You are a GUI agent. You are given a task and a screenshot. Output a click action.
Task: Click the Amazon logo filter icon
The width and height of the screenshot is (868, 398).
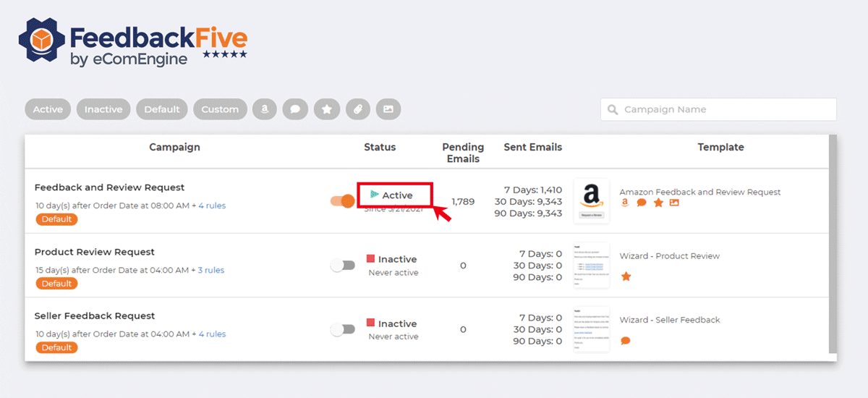coord(265,109)
